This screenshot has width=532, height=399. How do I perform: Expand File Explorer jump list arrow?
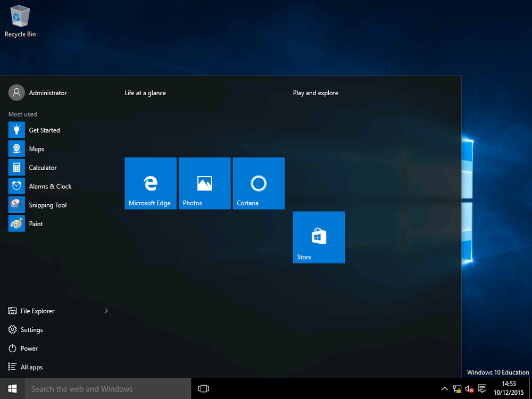pos(106,311)
